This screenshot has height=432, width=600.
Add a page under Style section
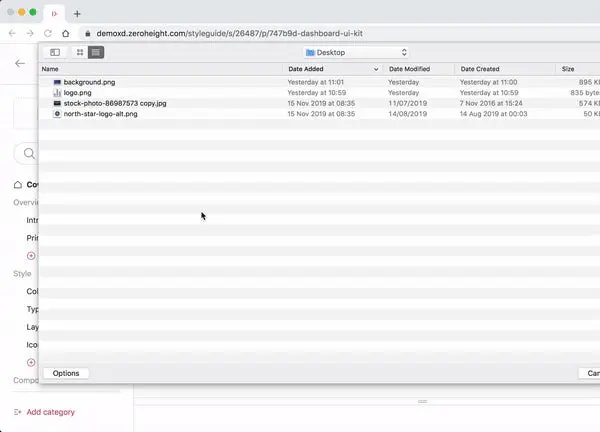[31, 362]
